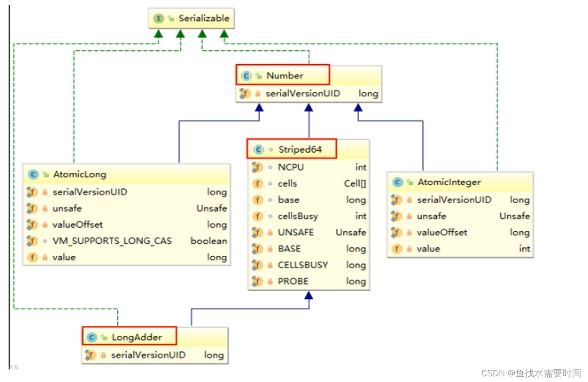Click the serialVersionUID field icon in AtomicLong
The height and width of the screenshot is (382, 588).
[32, 192]
